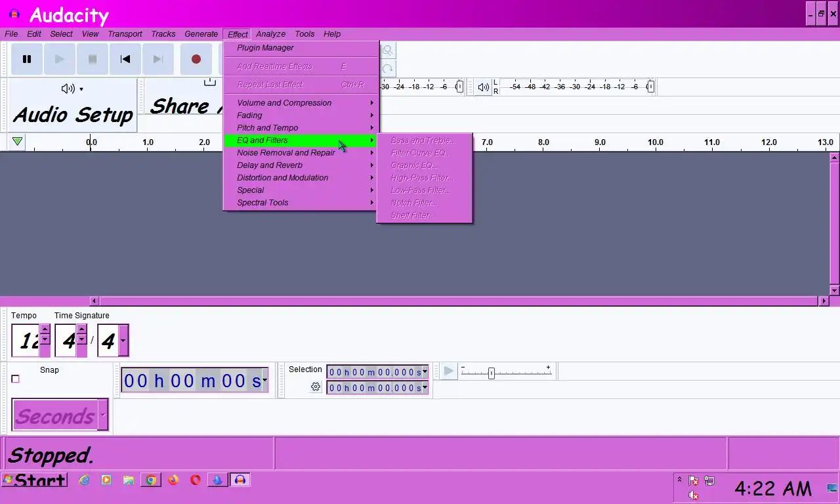Click horizontal scrollbar left arrow
840x504 pixels.
[94, 301]
